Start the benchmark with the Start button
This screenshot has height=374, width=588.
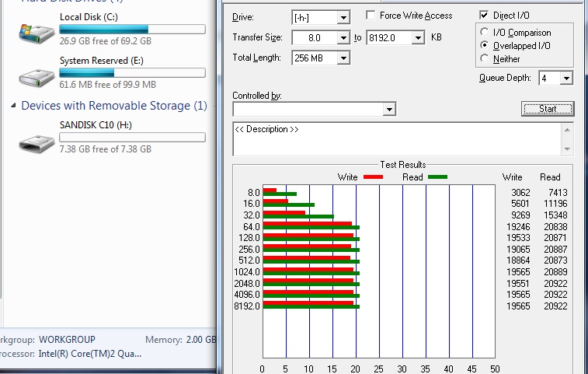(548, 109)
